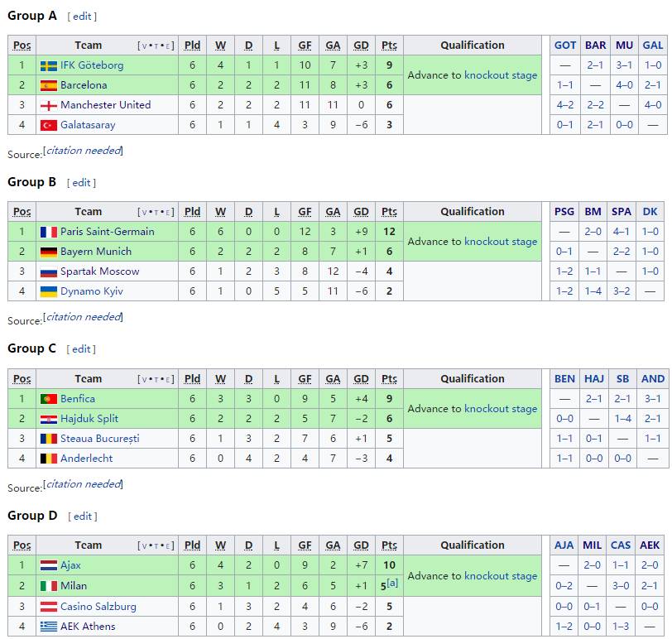The height and width of the screenshot is (639, 672).
Task: Click the PSG column header abbreviation
Action: point(564,212)
